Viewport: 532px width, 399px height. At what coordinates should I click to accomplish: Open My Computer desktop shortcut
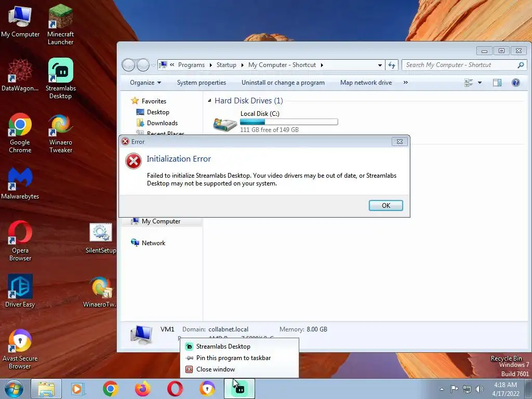tap(20, 22)
